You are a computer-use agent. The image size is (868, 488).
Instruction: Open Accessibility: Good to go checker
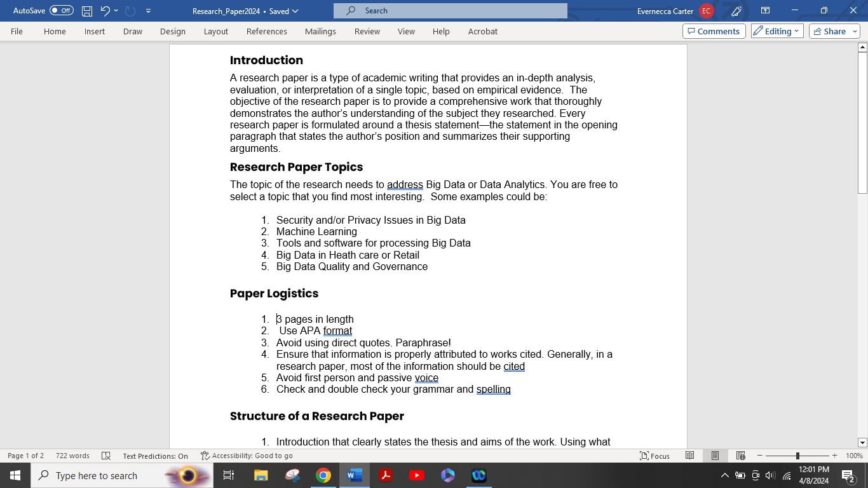(247, 456)
